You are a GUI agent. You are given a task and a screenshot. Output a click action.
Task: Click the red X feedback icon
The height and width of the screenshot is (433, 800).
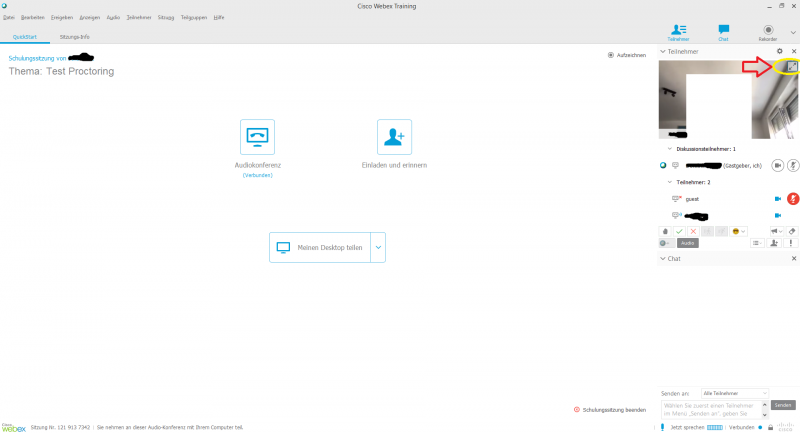(693, 231)
